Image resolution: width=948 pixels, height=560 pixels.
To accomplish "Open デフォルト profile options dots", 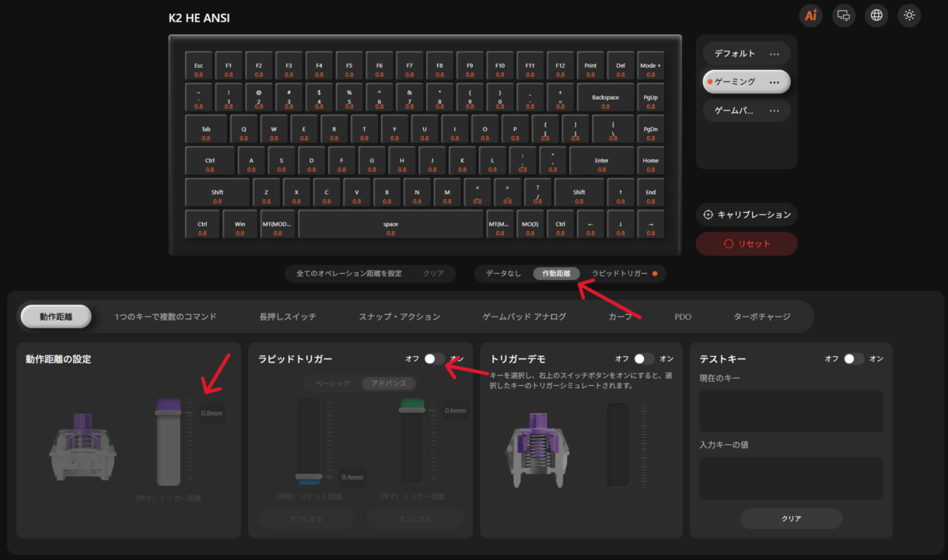I will [x=774, y=54].
